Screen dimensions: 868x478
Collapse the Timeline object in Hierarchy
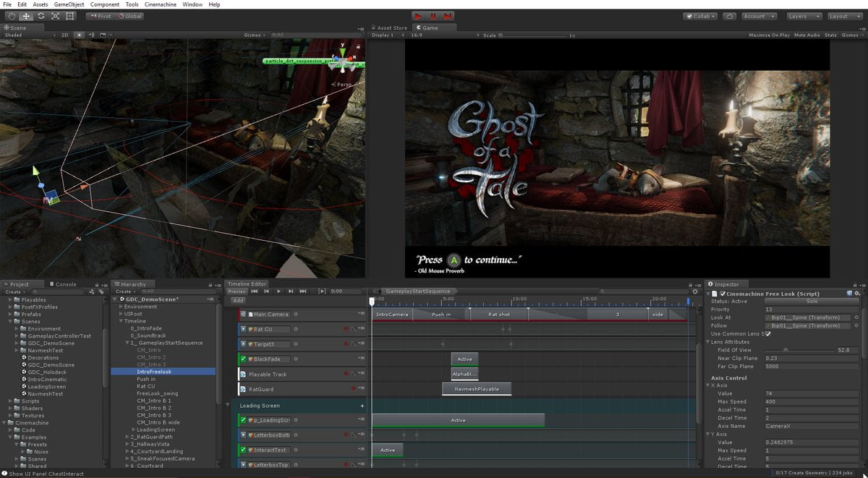tap(121, 321)
